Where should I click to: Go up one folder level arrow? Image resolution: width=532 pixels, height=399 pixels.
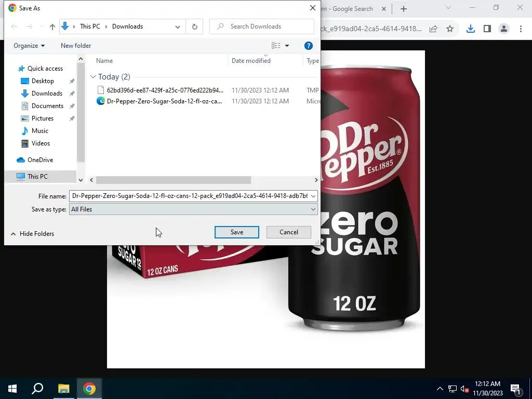[52, 26]
